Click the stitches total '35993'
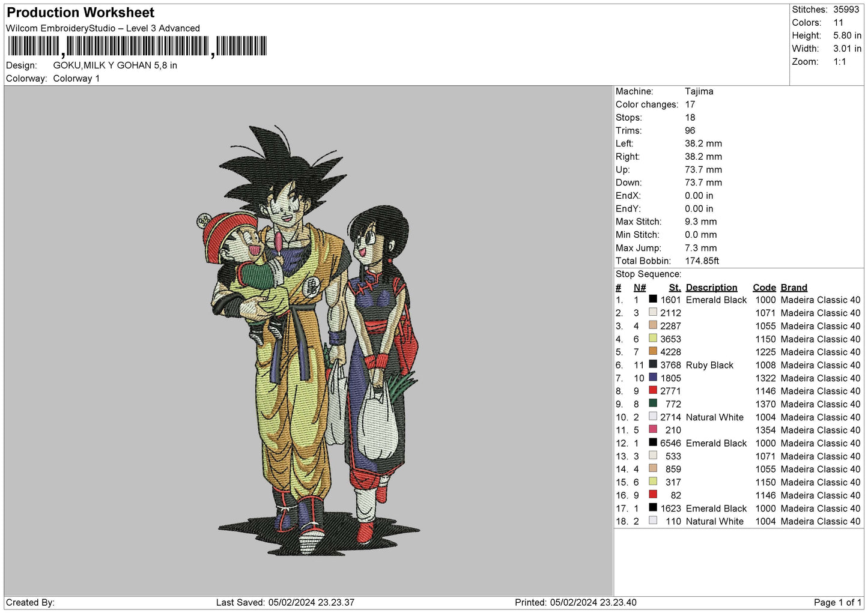 (x=846, y=10)
